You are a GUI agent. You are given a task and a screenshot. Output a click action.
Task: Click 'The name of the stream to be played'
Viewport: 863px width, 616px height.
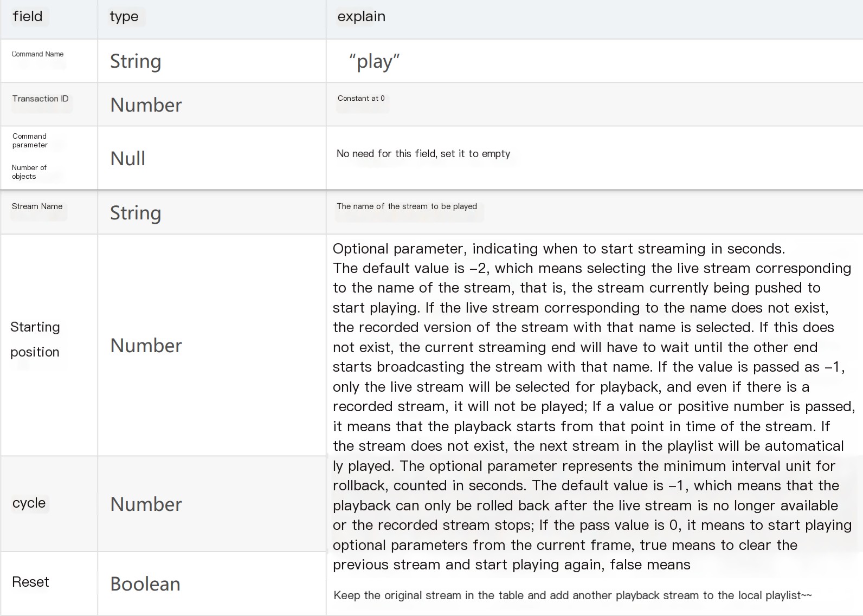pos(407,206)
